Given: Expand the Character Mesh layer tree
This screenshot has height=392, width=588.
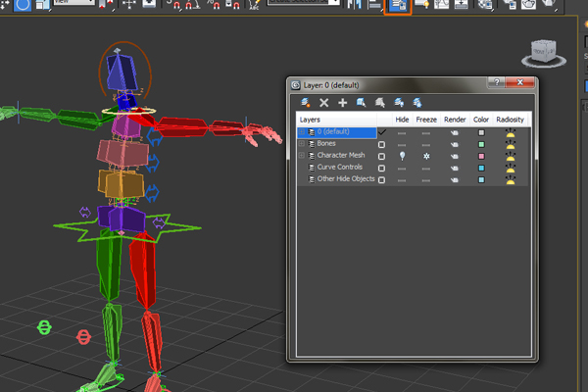Looking at the screenshot, I should 302,155.
